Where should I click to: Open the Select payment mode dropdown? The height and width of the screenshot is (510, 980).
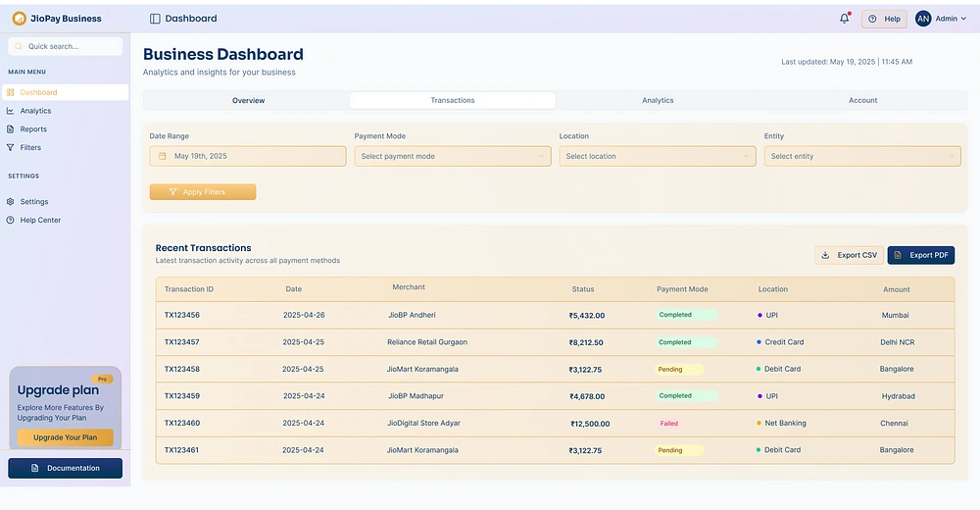[x=453, y=157]
